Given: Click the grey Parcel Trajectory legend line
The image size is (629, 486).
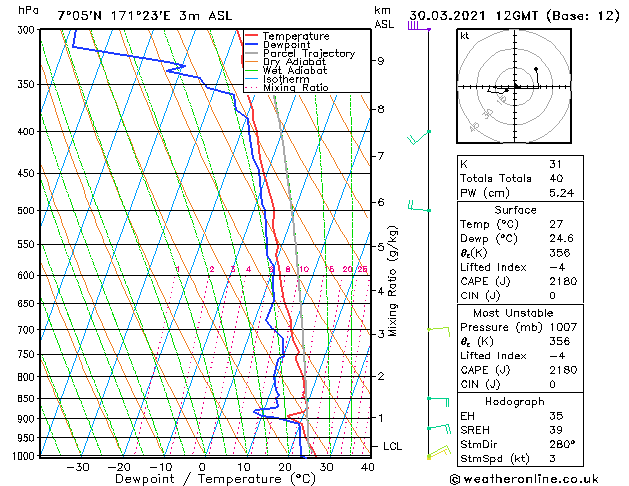Looking at the screenshot, I should pos(251,53).
